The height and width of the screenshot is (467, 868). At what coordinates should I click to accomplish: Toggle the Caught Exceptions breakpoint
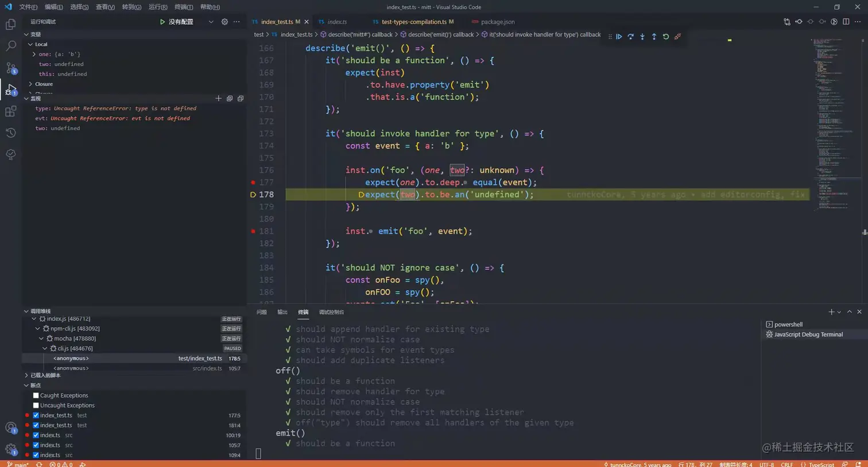[x=36, y=395]
